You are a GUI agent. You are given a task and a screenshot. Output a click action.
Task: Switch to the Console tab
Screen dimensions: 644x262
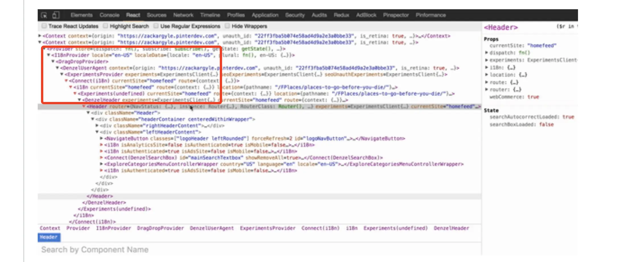(x=109, y=15)
